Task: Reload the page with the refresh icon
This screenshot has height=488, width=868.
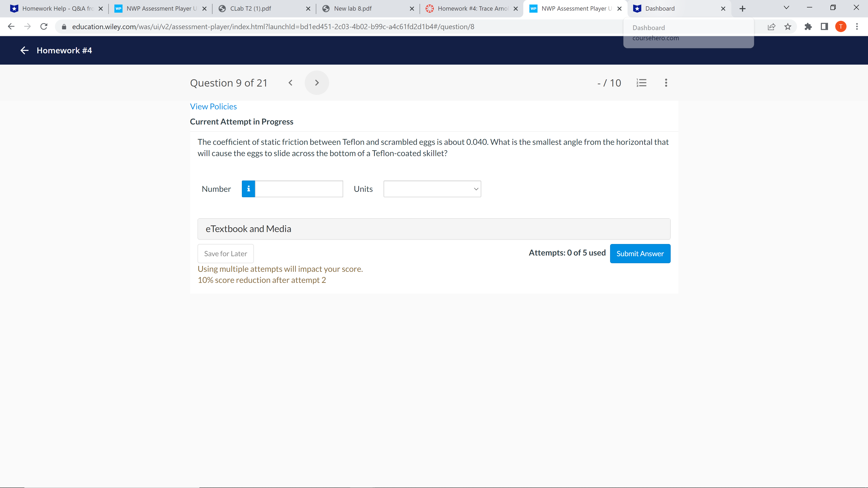Action: point(44,27)
